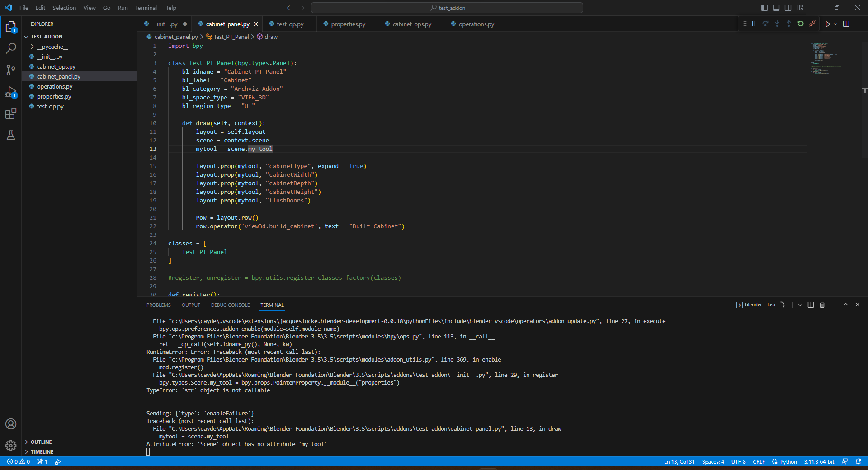Click the code minimap overview

point(826,58)
